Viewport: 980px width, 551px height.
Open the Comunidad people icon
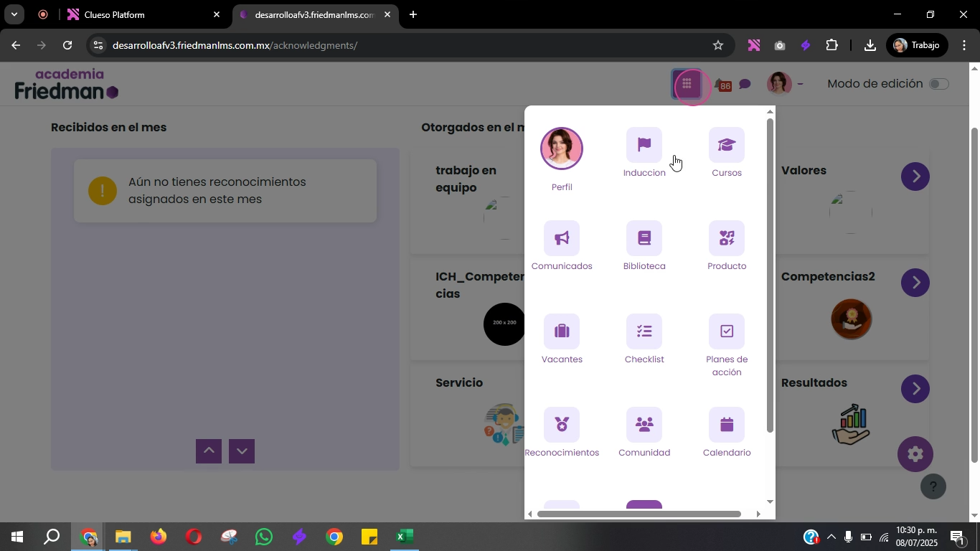pyautogui.click(x=644, y=425)
